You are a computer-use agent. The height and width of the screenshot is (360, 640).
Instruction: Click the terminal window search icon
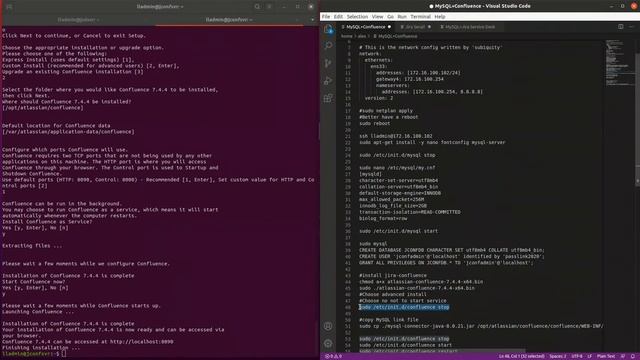[257, 7]
